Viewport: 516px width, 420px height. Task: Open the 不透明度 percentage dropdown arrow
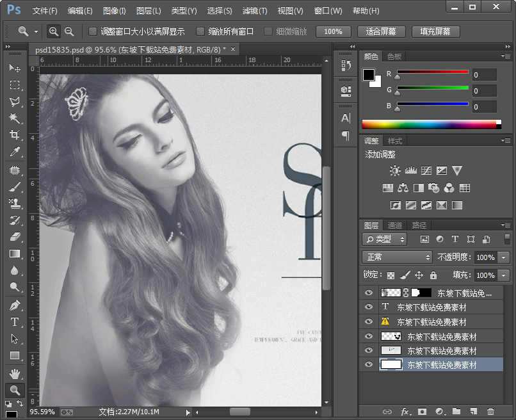pos(504,257)
